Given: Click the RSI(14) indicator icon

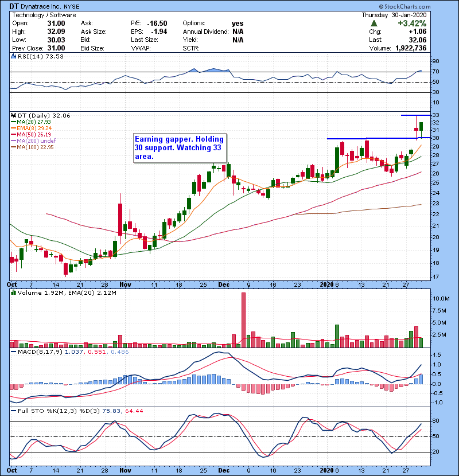Looking at the screenshot, I should [x=13, y=56].
